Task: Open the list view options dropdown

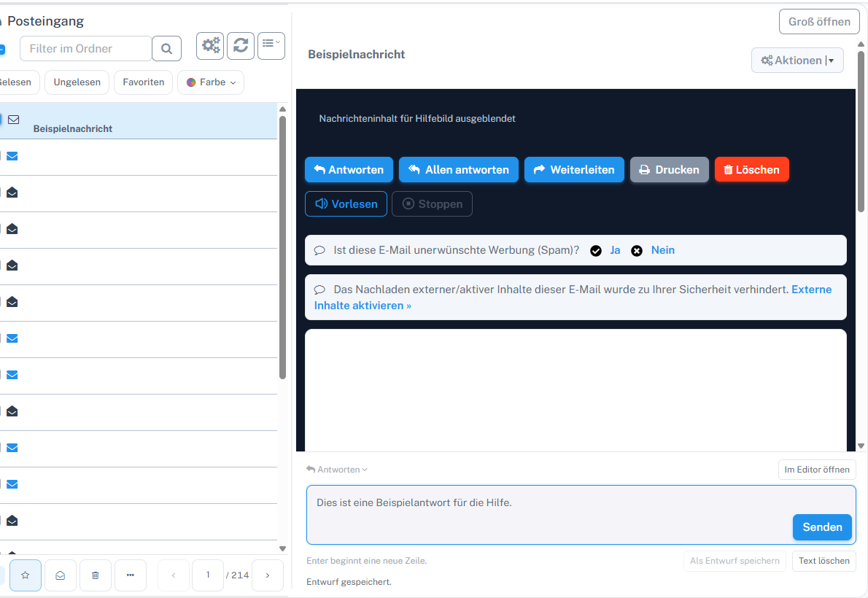Action: (271, 45)
